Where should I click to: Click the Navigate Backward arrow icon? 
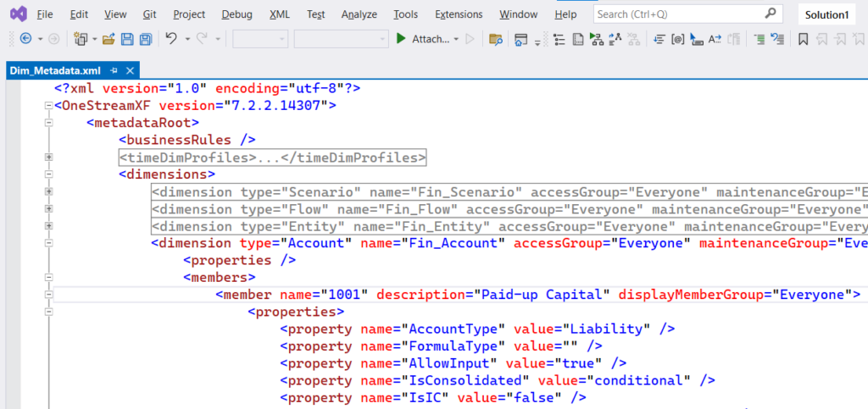pos(25,39)
